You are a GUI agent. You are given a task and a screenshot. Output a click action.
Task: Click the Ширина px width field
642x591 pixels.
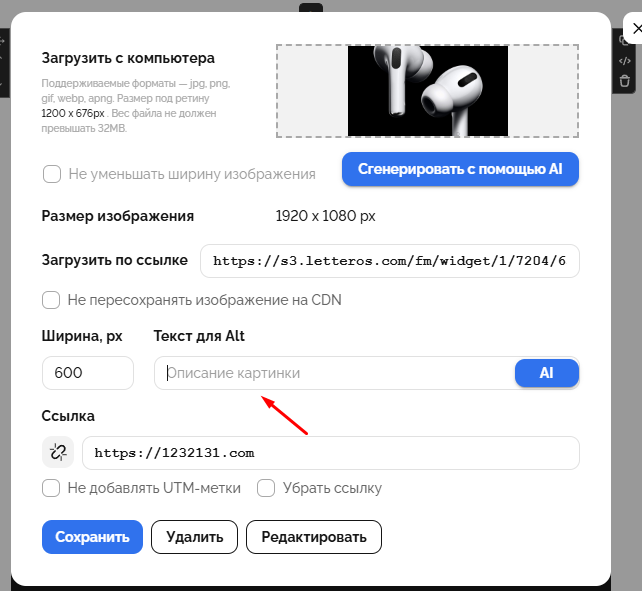click(x=88, y=373)
